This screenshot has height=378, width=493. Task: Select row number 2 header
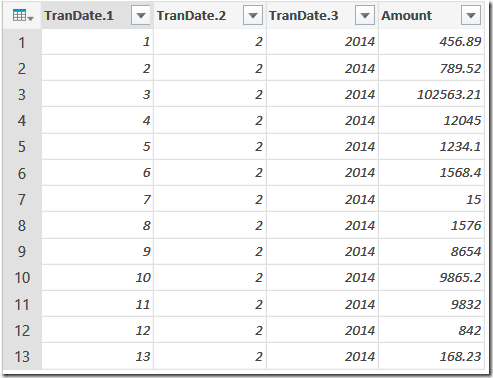tap(22, 68)
